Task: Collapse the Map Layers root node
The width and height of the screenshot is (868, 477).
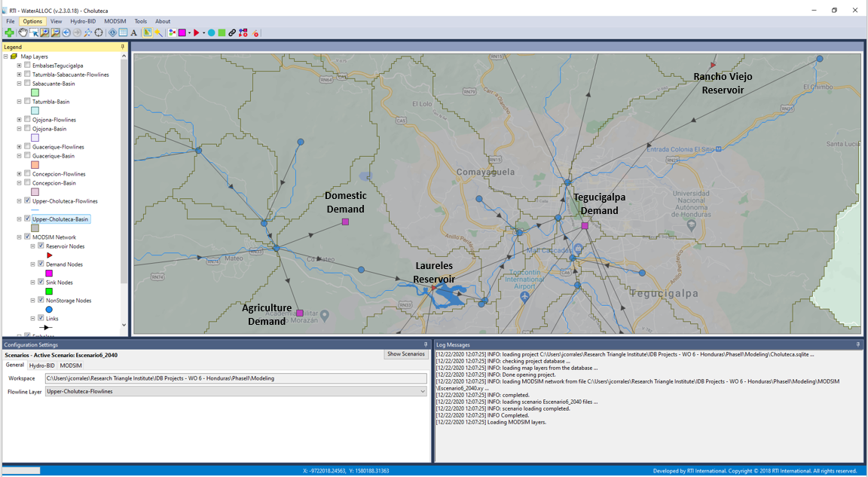Action: pyautogui.click(x=6, y=57)
